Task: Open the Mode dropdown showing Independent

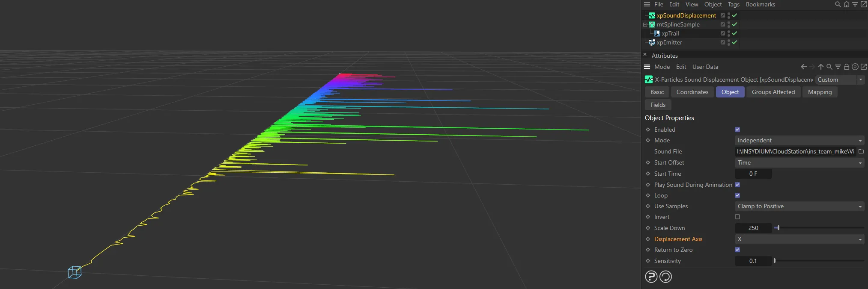Action: click(799, 140)
